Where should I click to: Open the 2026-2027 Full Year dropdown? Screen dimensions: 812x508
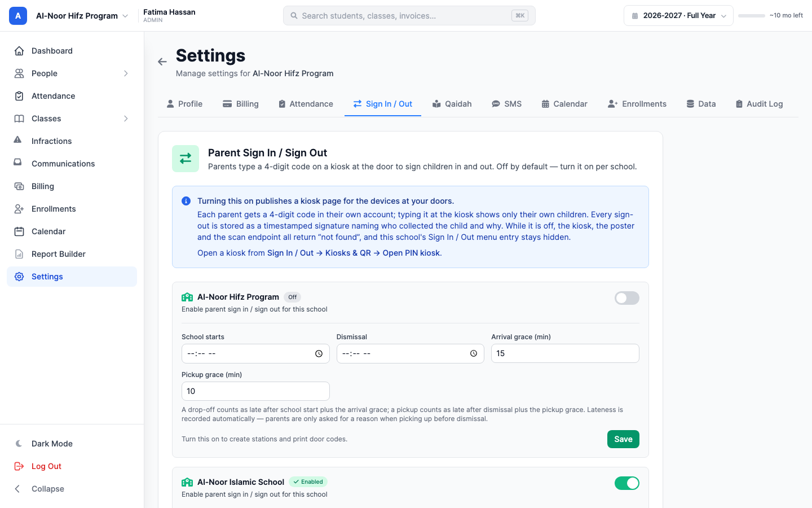[678, 16]
